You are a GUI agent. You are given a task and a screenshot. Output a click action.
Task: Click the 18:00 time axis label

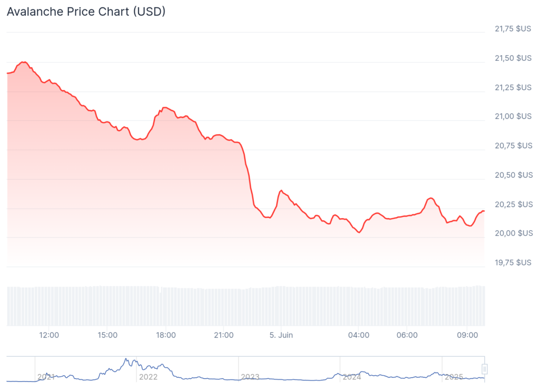(x=166, y=335)
